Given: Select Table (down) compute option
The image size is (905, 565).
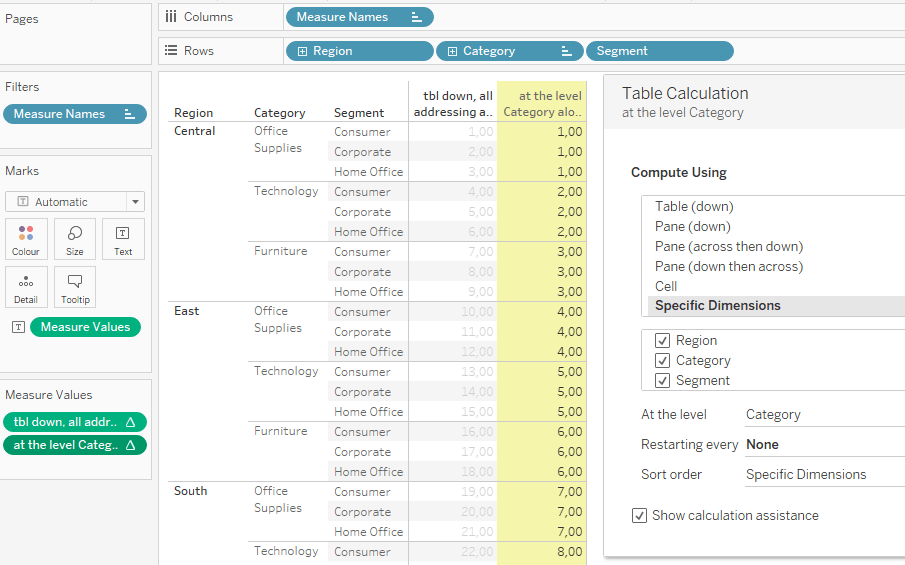Looking at the screenshot, I should (x=694, y=207).
